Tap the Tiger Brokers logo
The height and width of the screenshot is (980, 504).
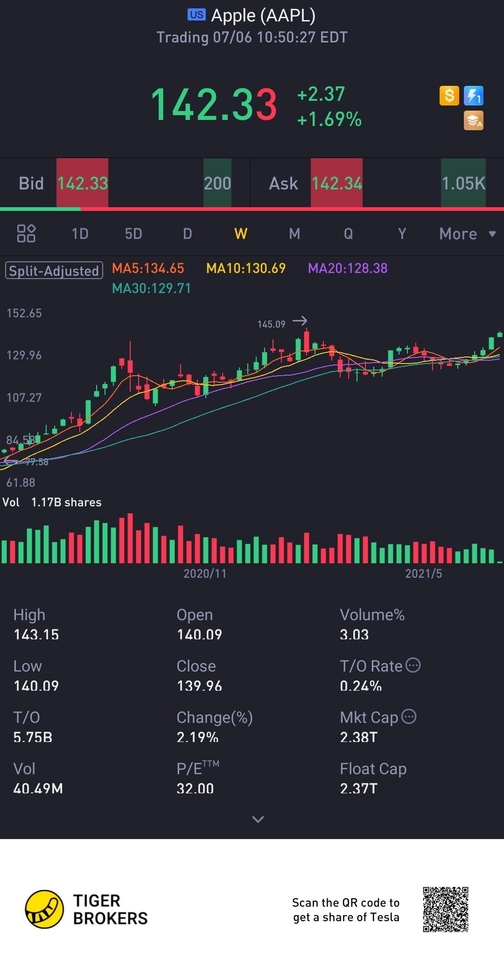[45, 909]
